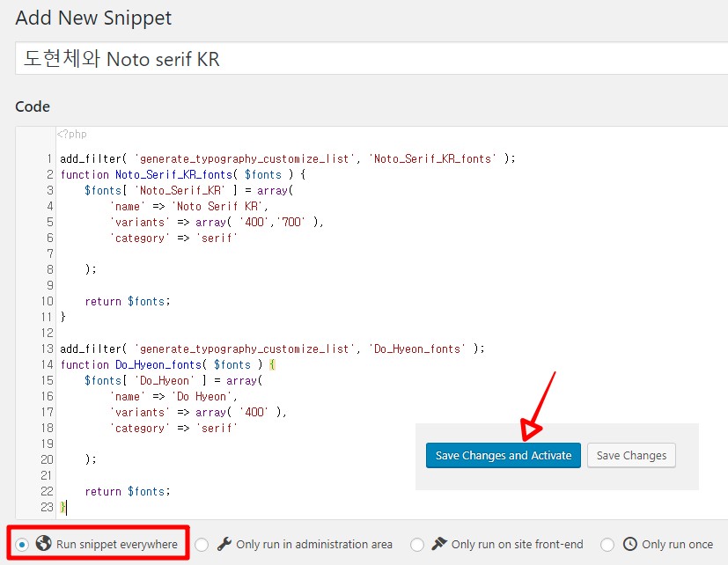Click add_filter Do_Hyeon_fonts on line 13
The width and height of the screenshot is (728, 565).
click(x=273, y=349)
